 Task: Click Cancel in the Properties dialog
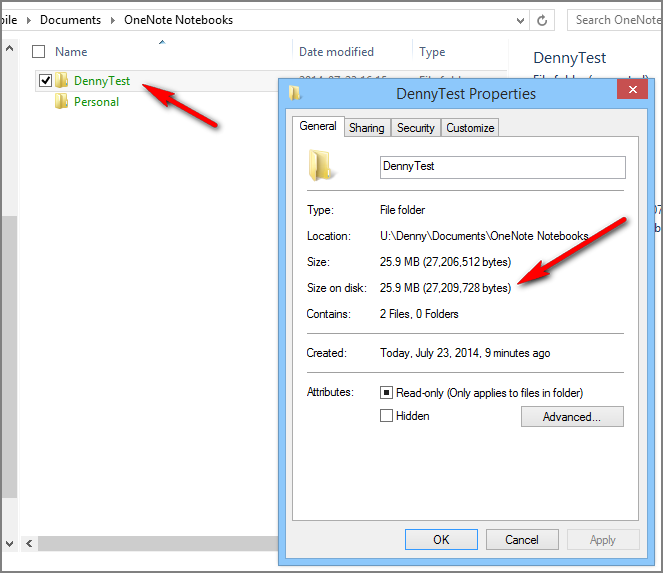(x=522, y=540)
